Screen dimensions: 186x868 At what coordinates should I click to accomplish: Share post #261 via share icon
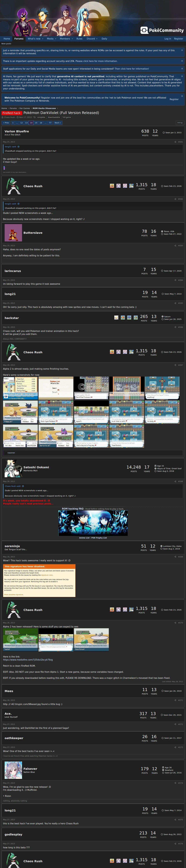175,142
